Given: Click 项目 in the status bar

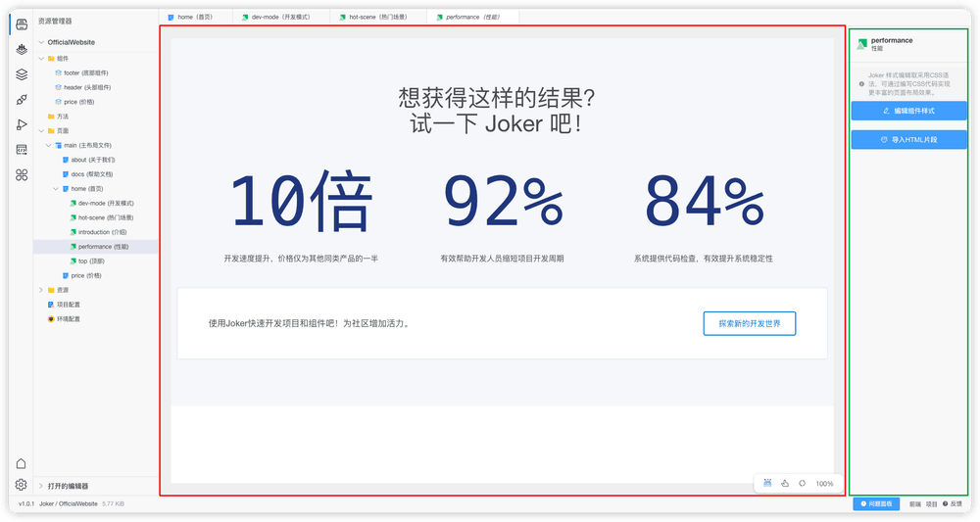Looking at the screenshot, I should (931, 504).
